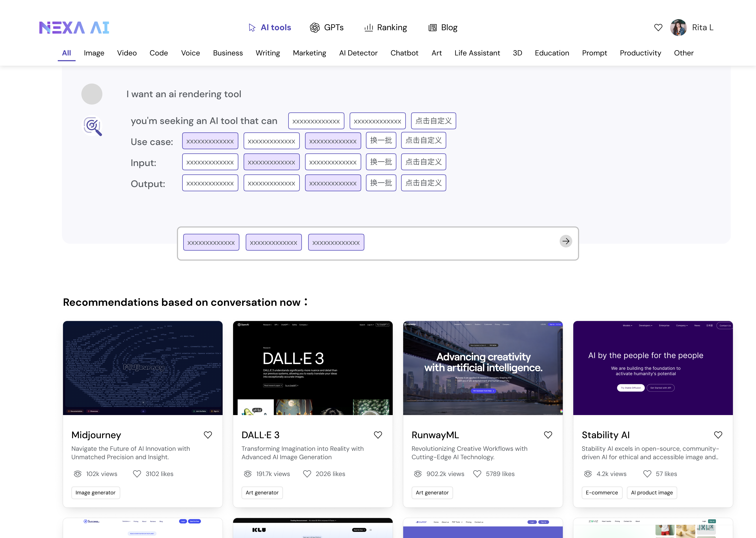
Task: Click the NEXA AI logo
Action: pyautogui.click(x=74, y=27)
